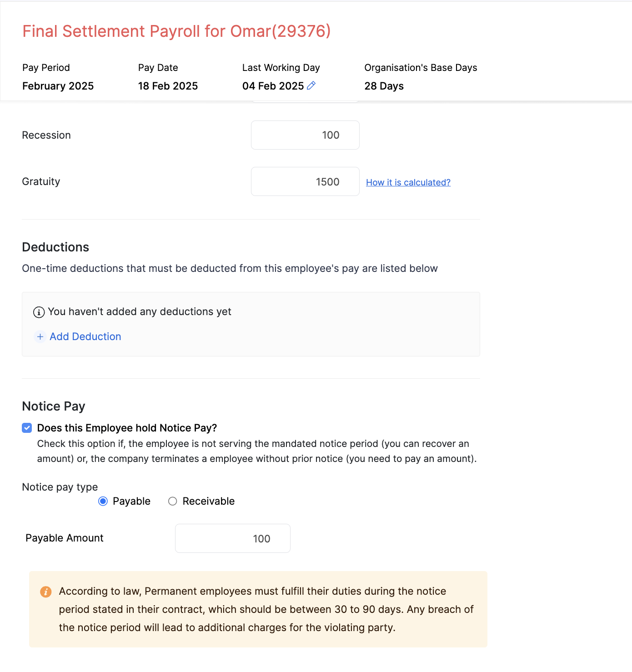Click the notice period law warning text
The image size is (632, 672).
[266, 609]
